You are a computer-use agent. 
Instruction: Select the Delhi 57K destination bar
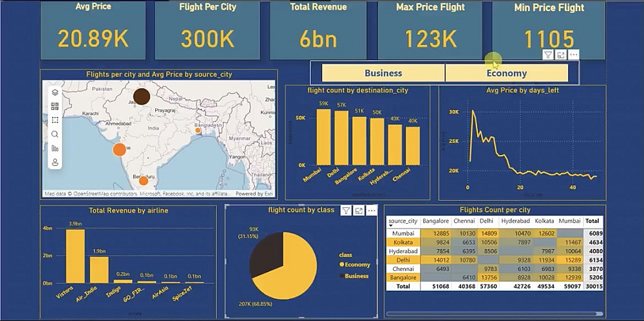(x=341, y=138)
